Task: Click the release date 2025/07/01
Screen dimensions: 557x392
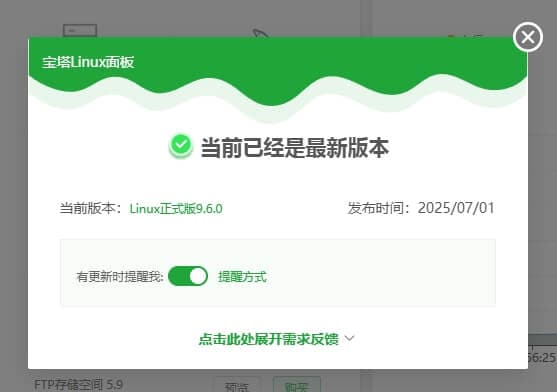Action: [456, 208]
